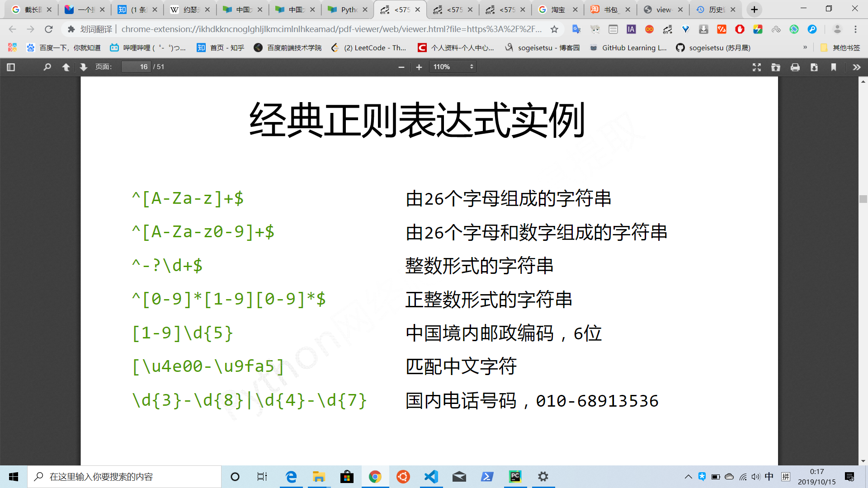868x488 pixels.
Task: Click the vertical scrollbar thumb
Action: pyautogui.click(x=863, y=199)
